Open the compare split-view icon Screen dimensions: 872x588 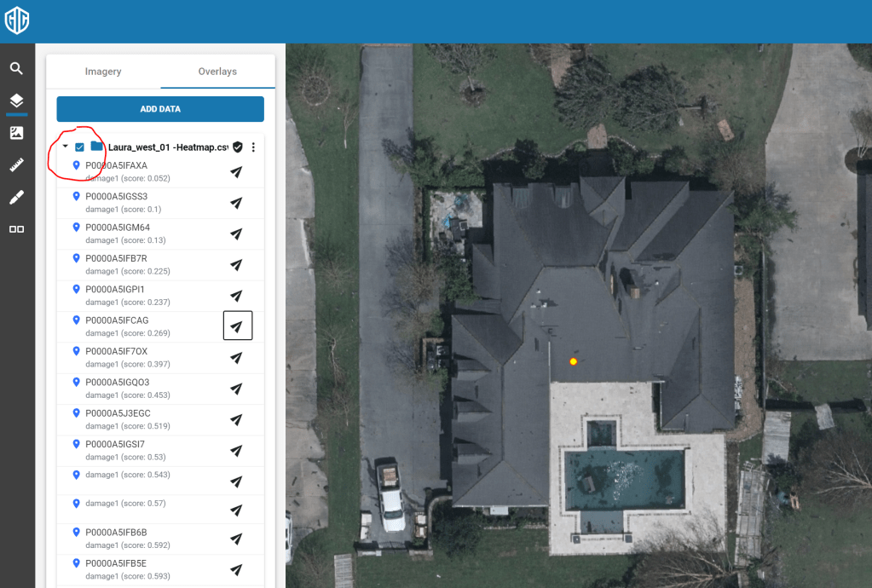click(x=16, y=229)
